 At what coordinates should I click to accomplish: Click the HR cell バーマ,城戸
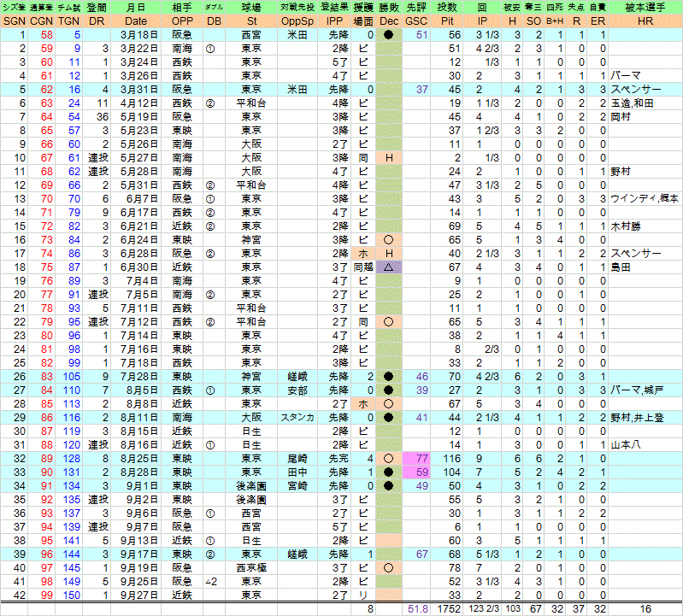pos(637,390)
